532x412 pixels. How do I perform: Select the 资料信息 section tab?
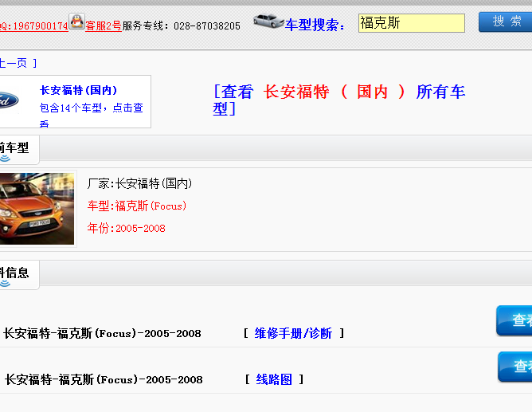point(19,275)
